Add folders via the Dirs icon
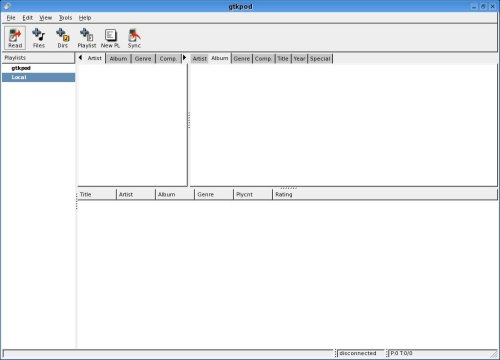Screen dimensions: 500x360 (63, 38)
